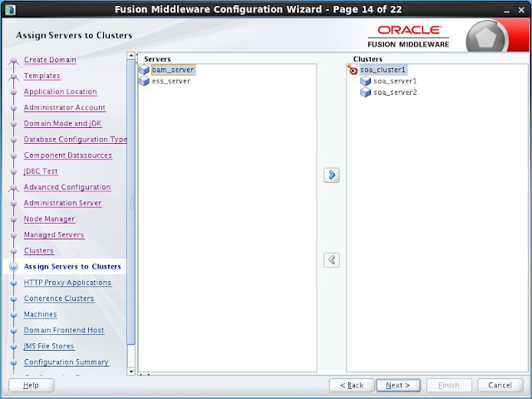This screenshot has height=399, width=532.
Task: Jump to Domain Frontend Host step
Action: (x=64, y=331)
